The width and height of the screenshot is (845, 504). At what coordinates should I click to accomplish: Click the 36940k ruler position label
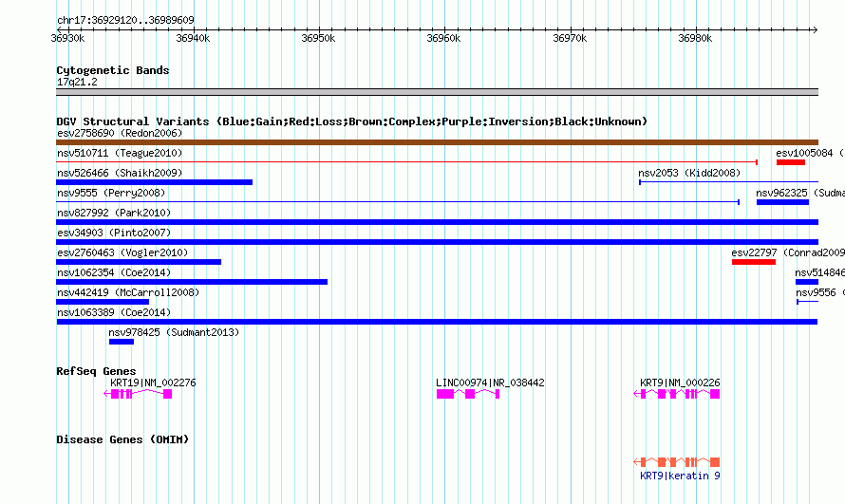point(193,38)
